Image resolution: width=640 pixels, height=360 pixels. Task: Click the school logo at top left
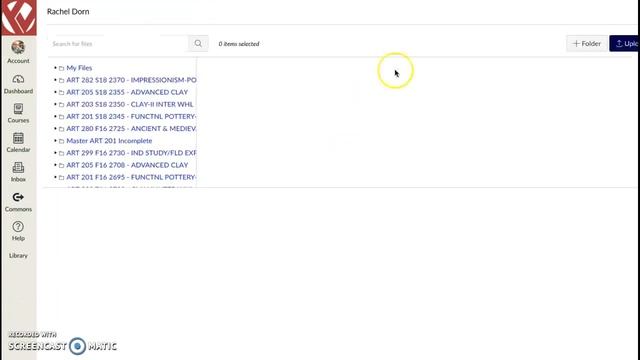coord(19,18)
